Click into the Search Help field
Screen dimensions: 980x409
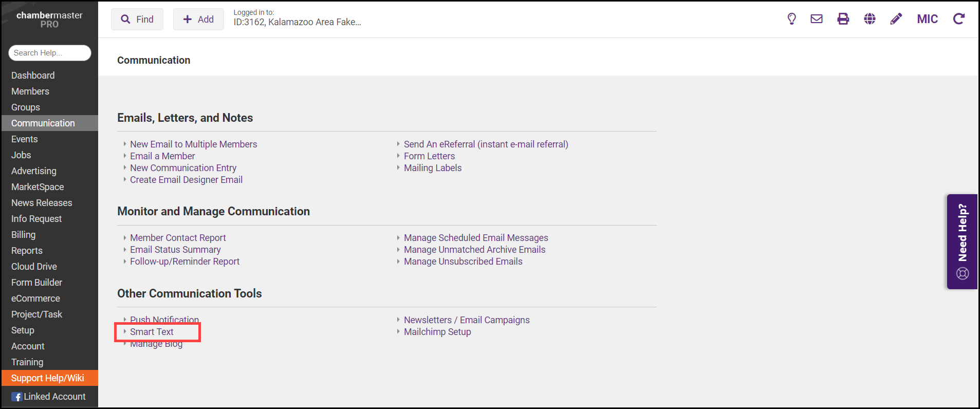(49, 53)
